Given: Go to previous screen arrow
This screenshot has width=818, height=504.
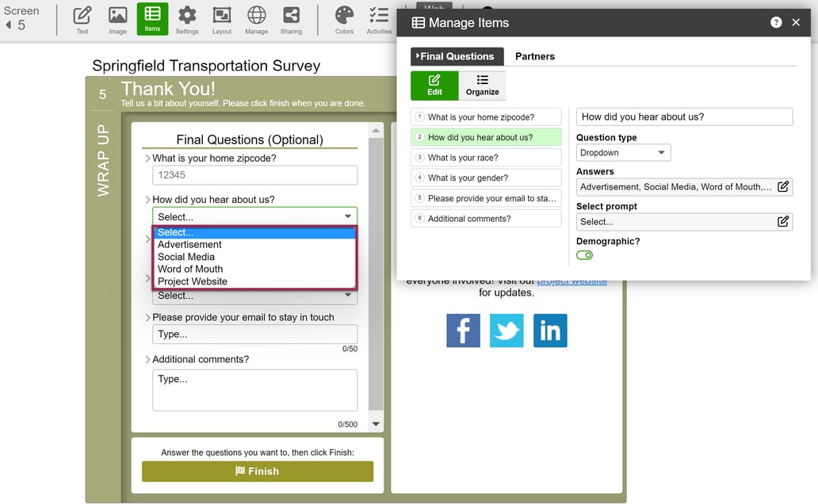Looking at the screenshot, I should click(x=9, y=25).
